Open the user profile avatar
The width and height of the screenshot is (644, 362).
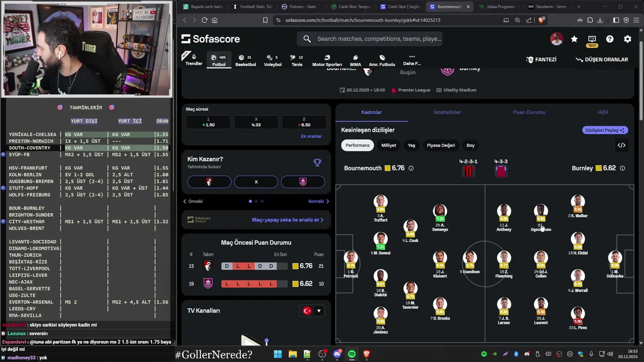tap(556, 39)
